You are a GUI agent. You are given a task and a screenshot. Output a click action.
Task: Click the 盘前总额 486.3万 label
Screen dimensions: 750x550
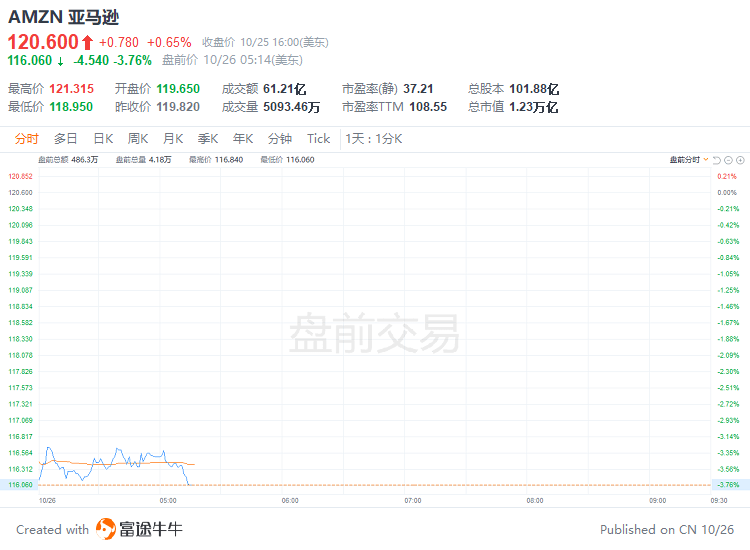pos(68,160)
